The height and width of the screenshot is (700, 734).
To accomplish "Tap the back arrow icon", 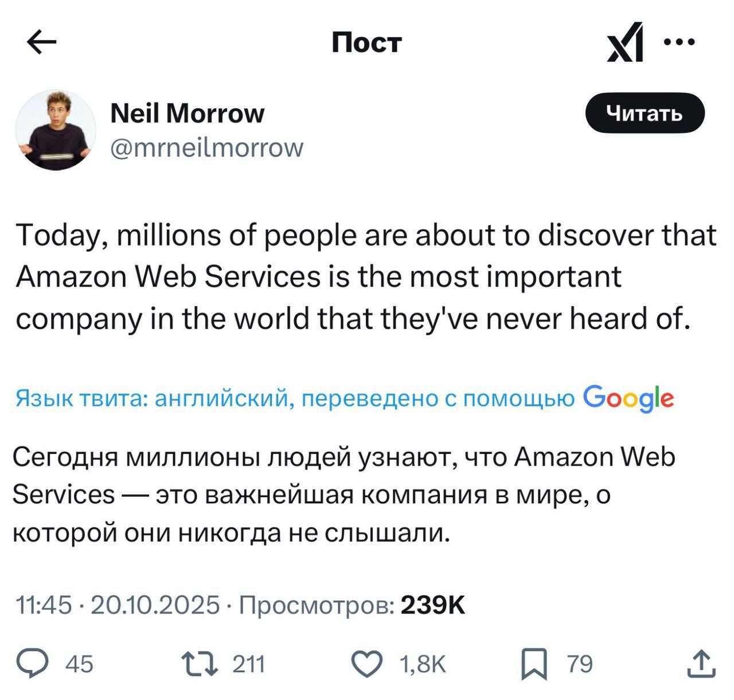I will click(x=42, y=42).
